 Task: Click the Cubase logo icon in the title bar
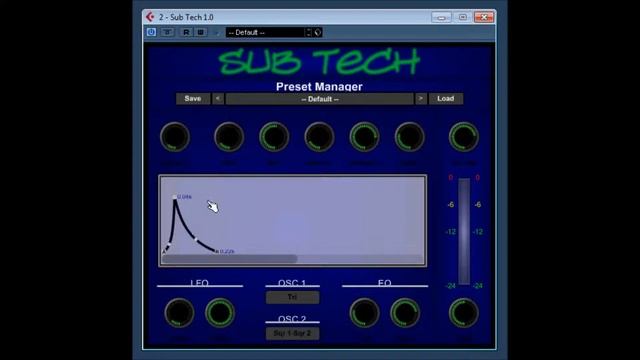[x=150, y=17]
